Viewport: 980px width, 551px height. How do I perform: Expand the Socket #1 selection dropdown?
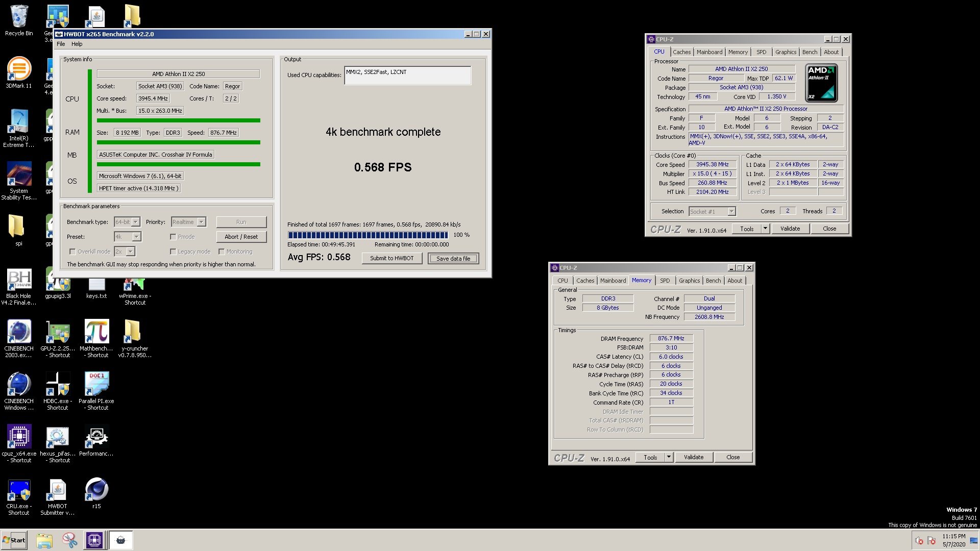[x=731, y=211]
